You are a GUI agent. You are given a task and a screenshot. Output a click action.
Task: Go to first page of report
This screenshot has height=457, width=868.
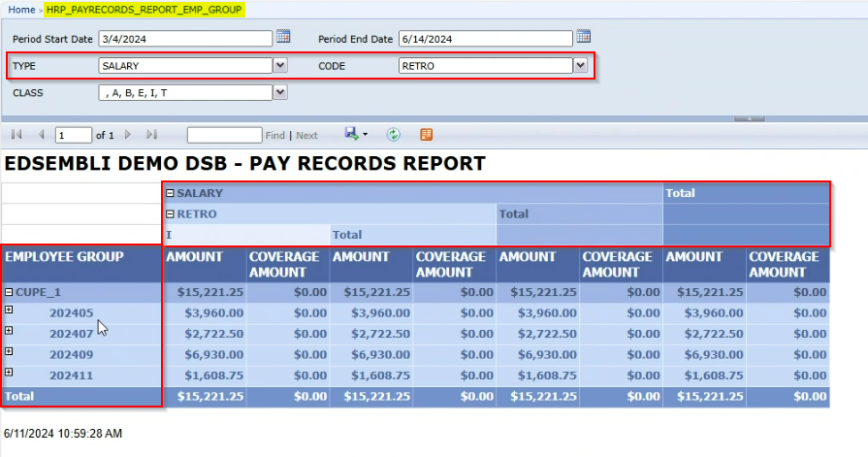[16, 135]
